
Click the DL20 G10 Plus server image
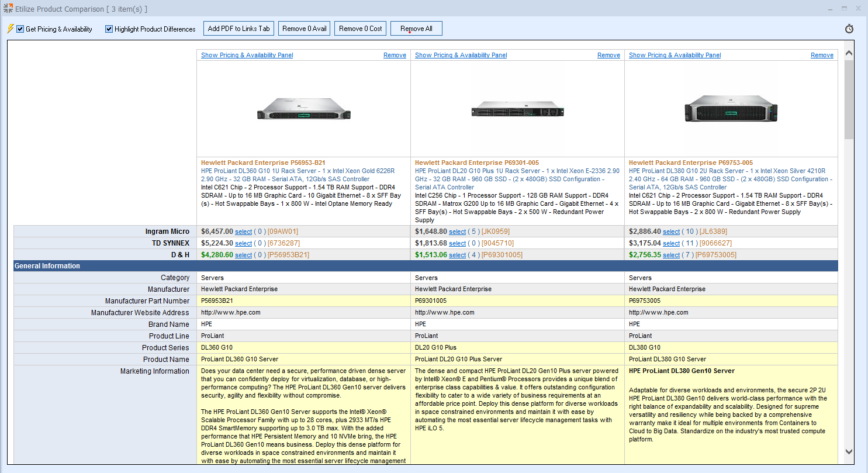[x=517, y=109]
